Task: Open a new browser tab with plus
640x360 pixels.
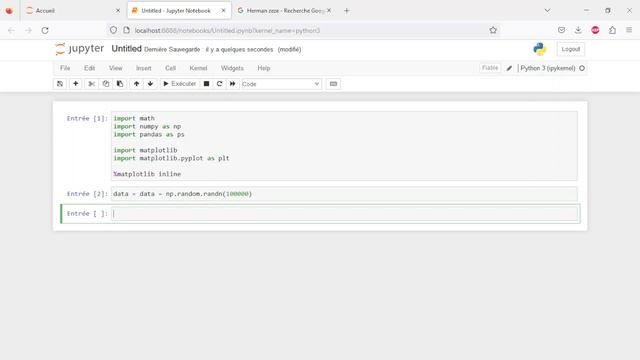Action: coord(347,11)
